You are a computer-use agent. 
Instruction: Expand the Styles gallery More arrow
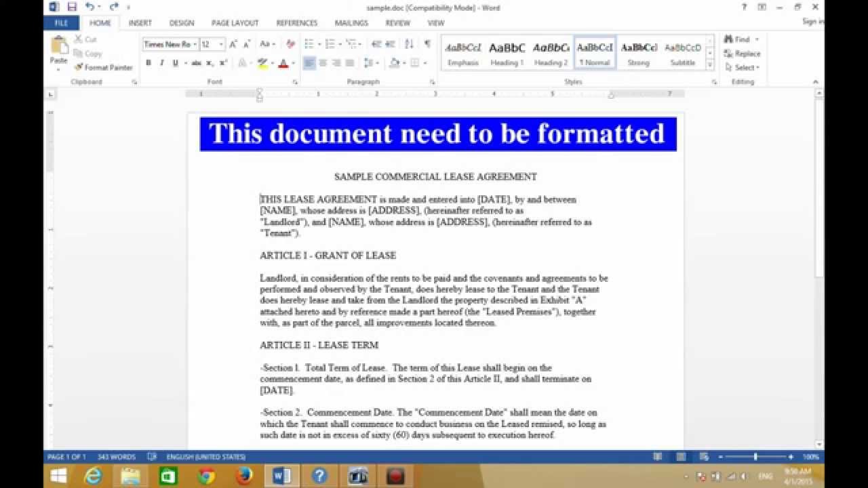[710, 65]
